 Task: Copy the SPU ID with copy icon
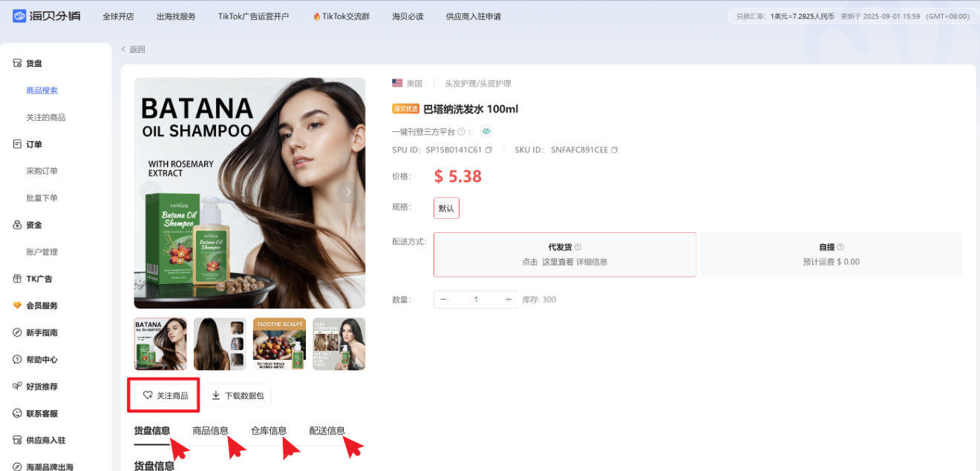coord(489,150)
